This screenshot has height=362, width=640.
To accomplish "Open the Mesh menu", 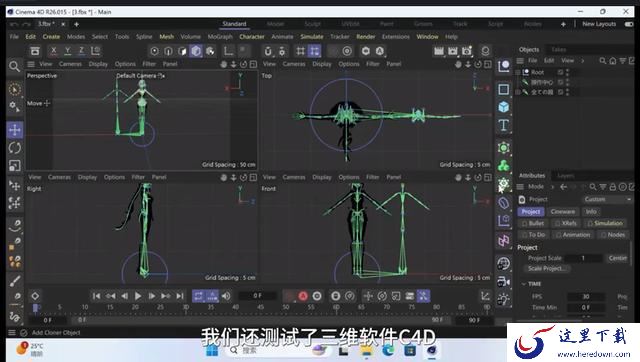I will point(167,37).
